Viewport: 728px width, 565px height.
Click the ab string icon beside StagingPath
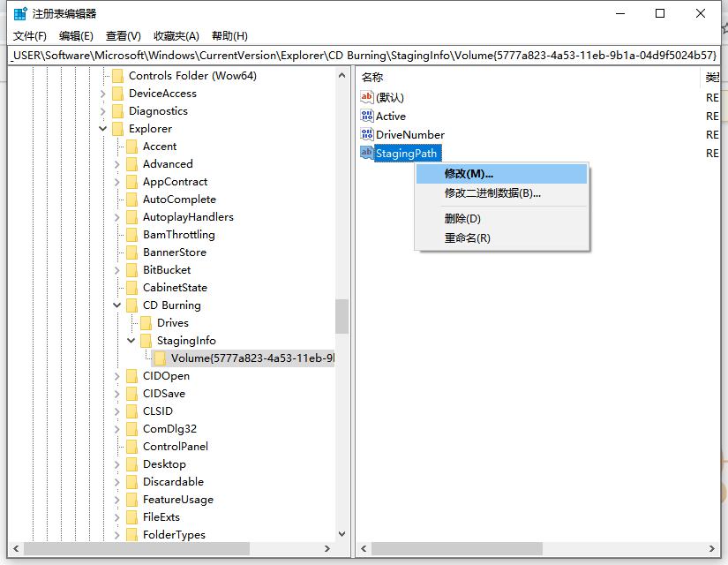click(x=366, y=153)
